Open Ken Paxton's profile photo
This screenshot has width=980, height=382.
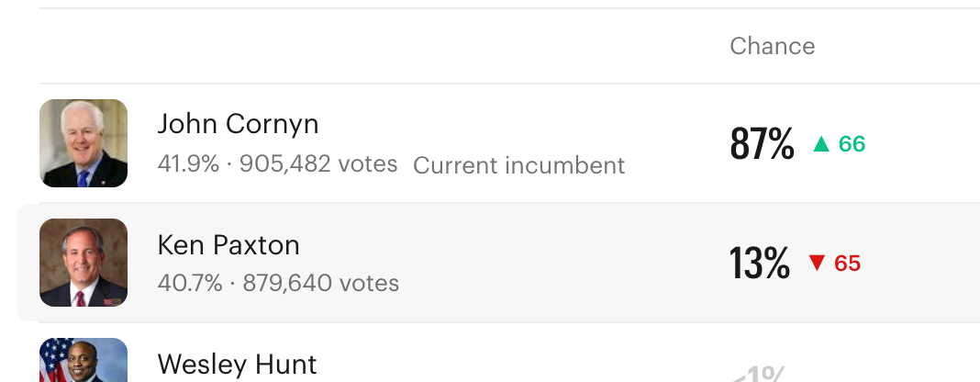pyautogui.click(x=84, y=263)
